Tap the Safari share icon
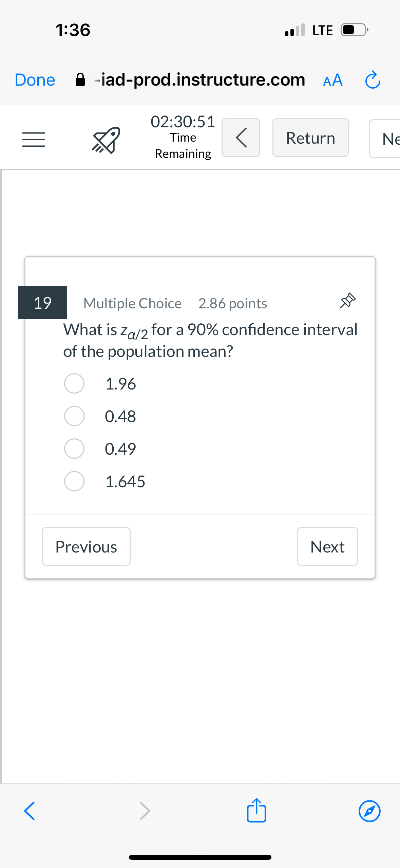The height and width of the screenshot is (868, 400). coord(256,810)
